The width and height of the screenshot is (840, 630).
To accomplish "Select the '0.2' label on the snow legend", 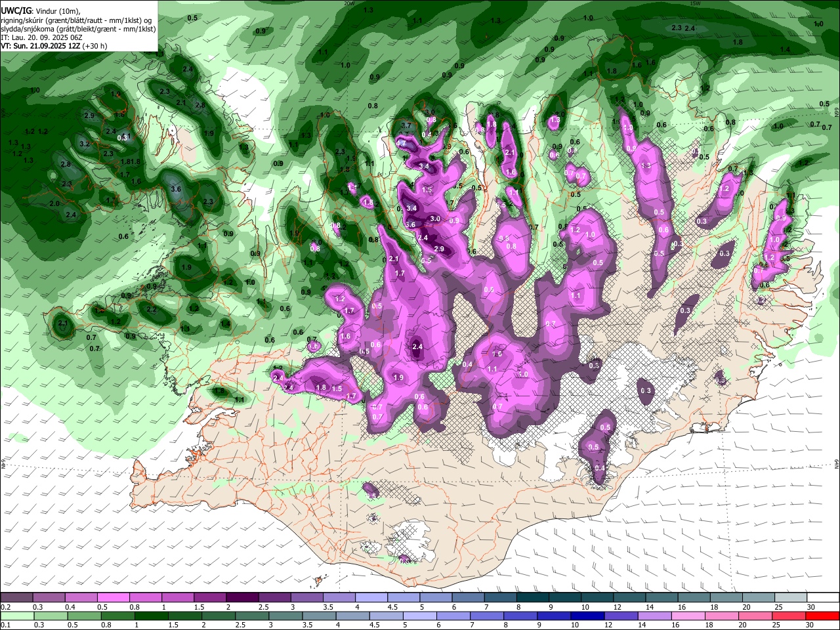I will pyautogui.click(x=6, y=607).
